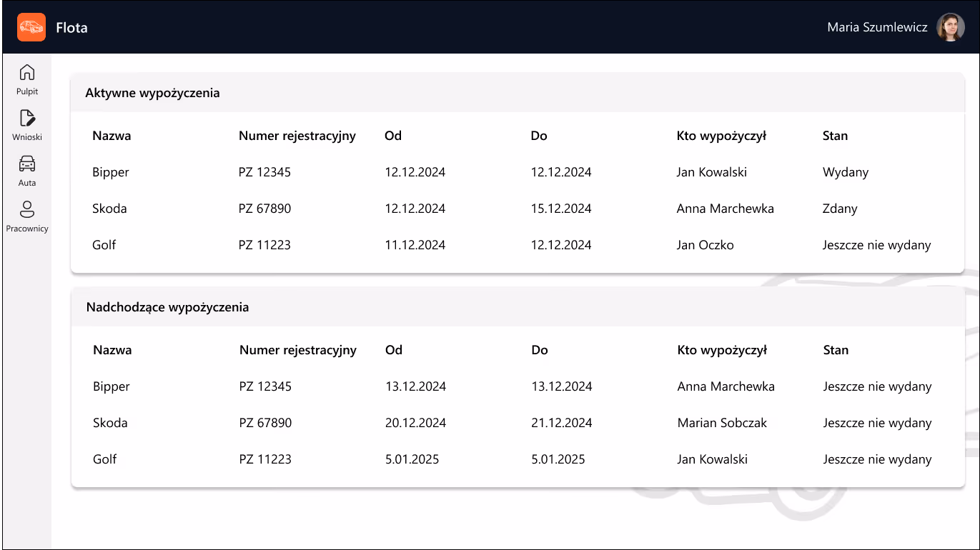
Task: Click the 20.12.2024 start date
Action: 415,423
